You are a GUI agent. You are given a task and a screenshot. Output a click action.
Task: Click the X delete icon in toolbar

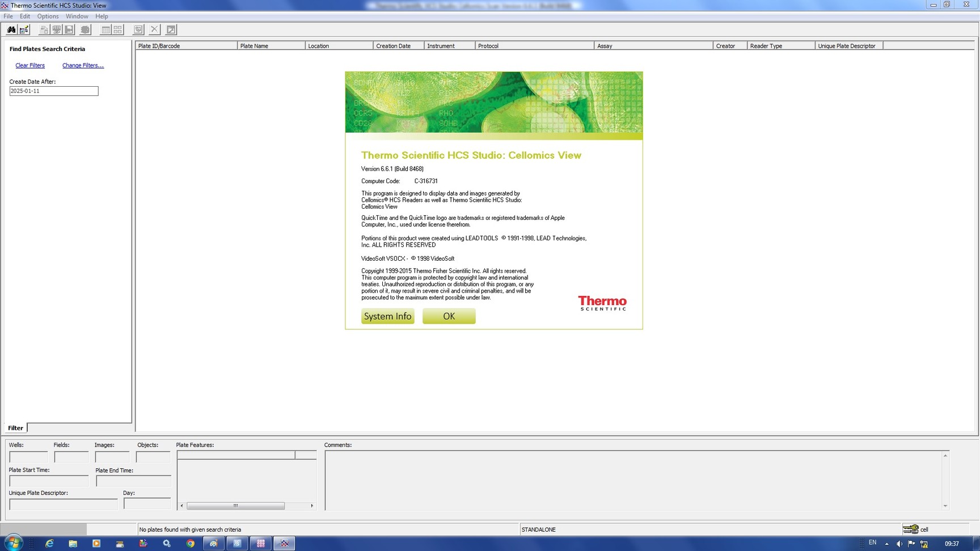(154, 29)
